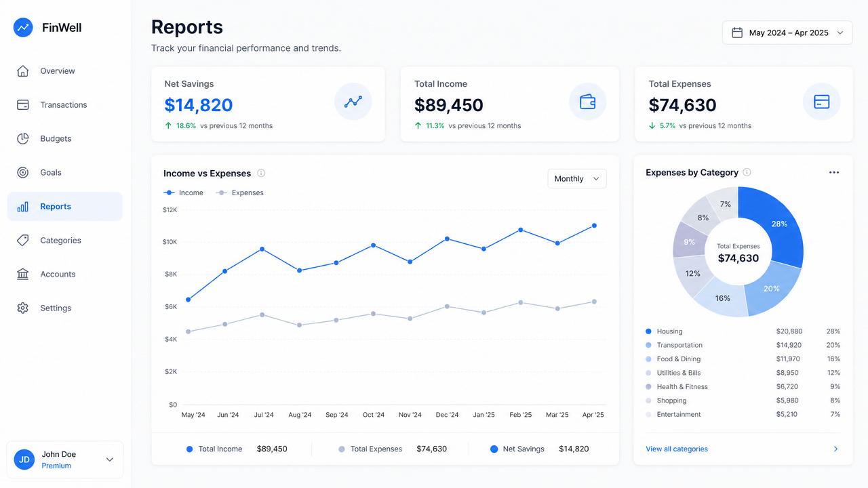This screenshot has height=488, width=868.
Task: Click the Categories tag icon
Action: coord(23,241)
